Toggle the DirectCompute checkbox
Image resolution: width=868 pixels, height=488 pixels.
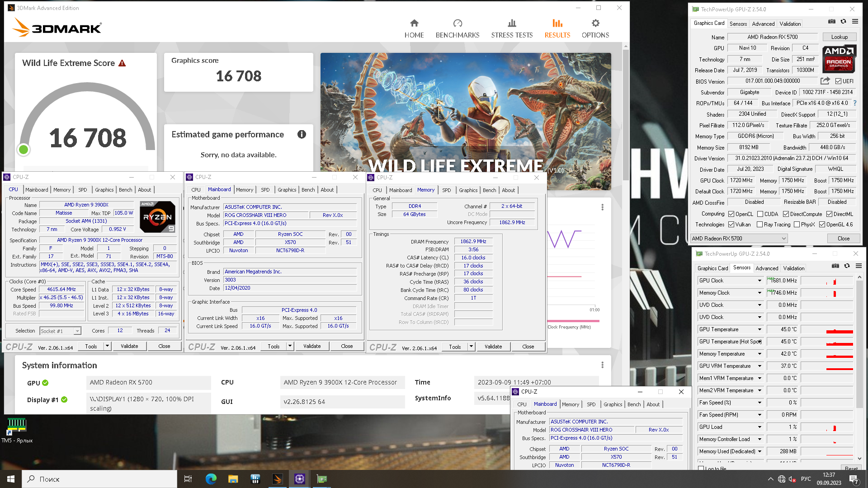click(786, 214)
